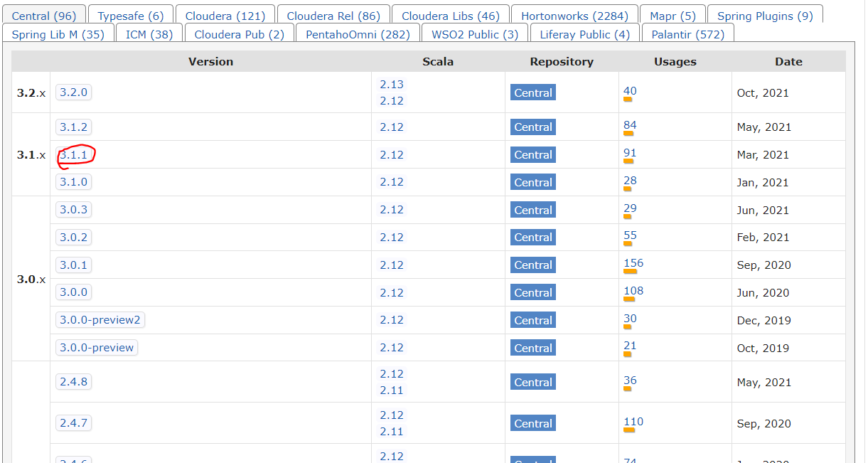Select the Cloudera Pub (2) tab
The height and width of the screenshot is (463, 868).
(239, 33)
